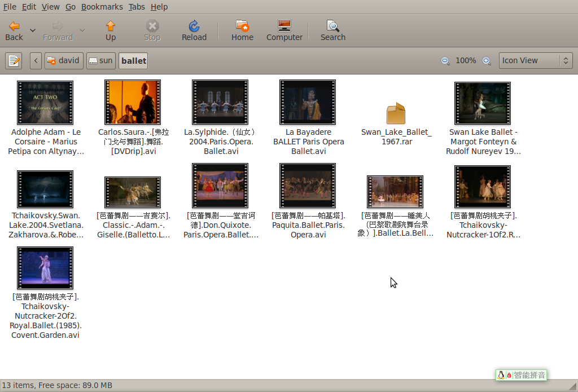Click the file name 'Tchaikovsky-Nutcracker-2Of2.Royal.Ballet.(1985).Covent.Garden.avi'

(x=45, y=316)
